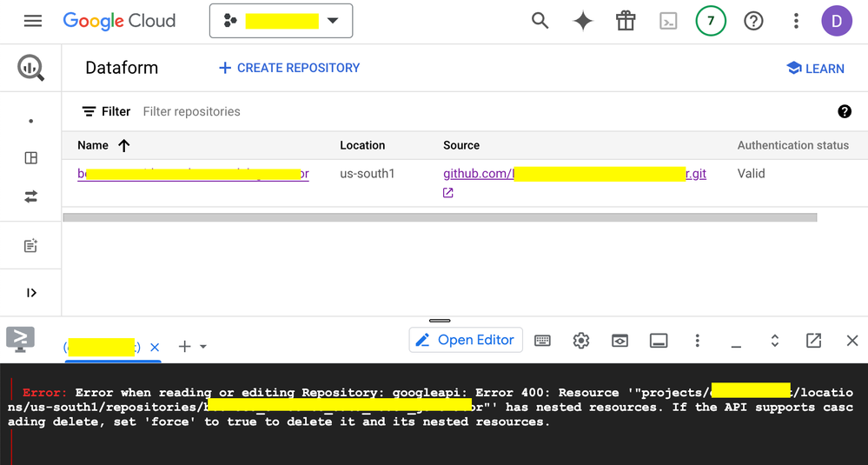868x465 pixels.
Task: Click the small dot sidebar item
Action: pyautogui.click(x=31, y=121)
